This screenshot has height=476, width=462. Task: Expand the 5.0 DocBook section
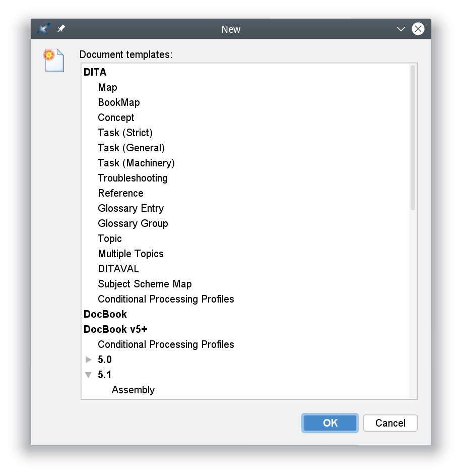[89, 360]
